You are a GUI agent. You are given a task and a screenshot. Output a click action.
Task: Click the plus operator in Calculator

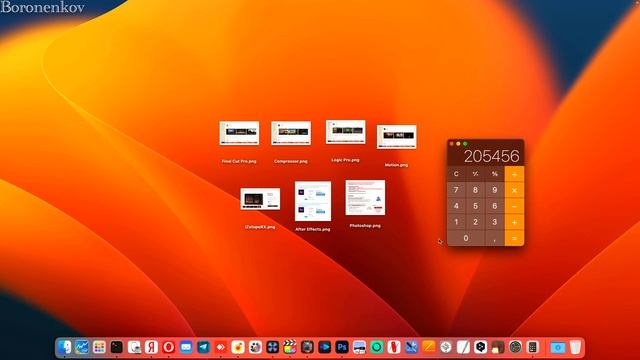tap(514, 222)
